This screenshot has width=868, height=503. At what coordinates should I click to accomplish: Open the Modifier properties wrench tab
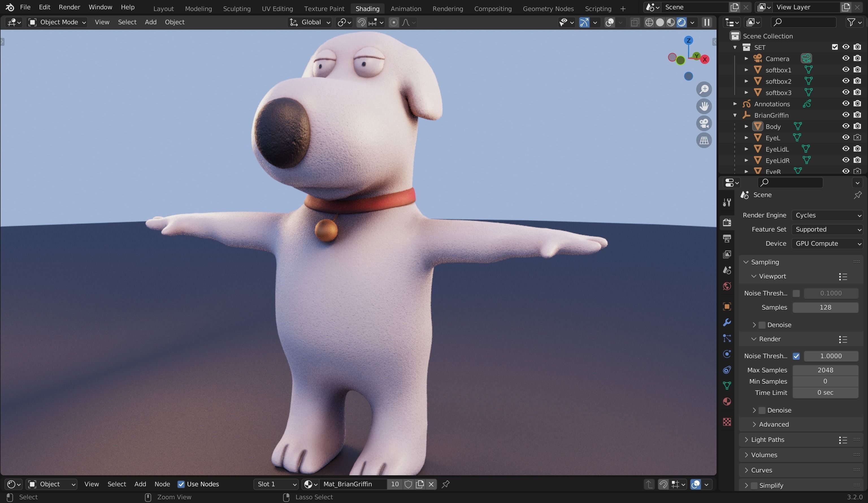[727, 322]
